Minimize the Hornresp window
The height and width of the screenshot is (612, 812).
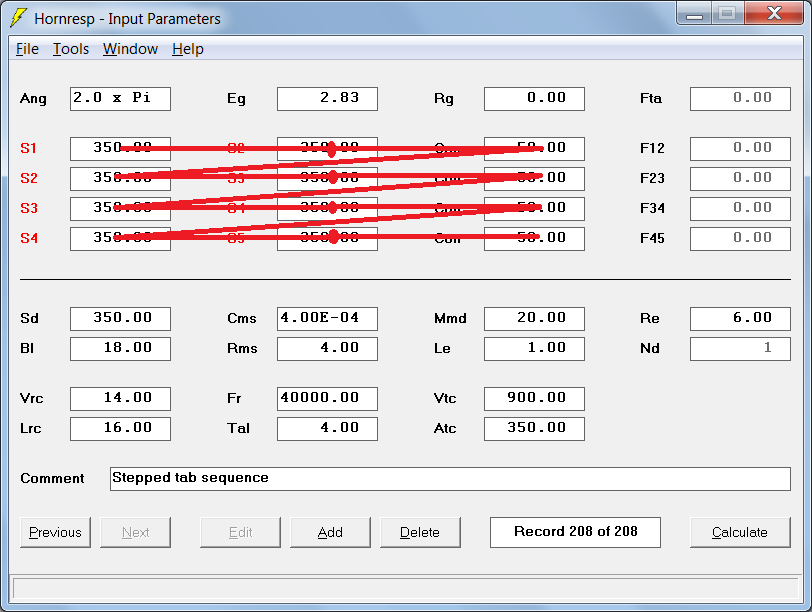click(694, 14)
